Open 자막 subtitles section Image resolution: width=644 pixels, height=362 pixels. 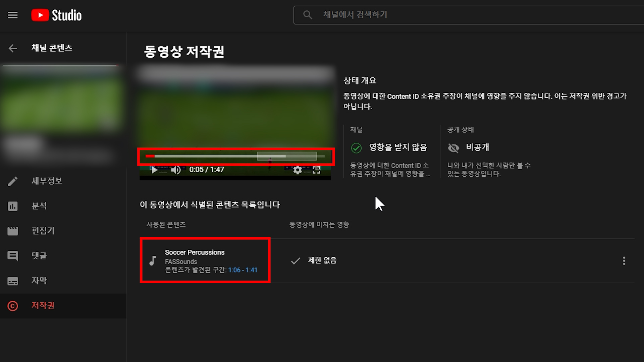39,281
